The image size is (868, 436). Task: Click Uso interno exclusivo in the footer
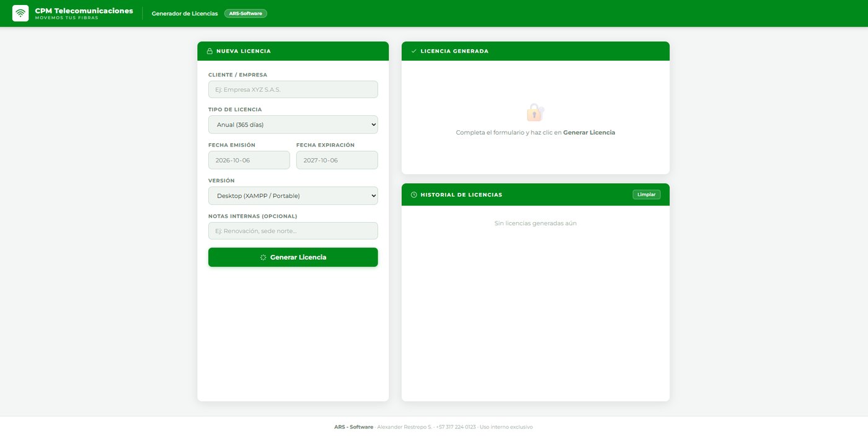[507, 427]
